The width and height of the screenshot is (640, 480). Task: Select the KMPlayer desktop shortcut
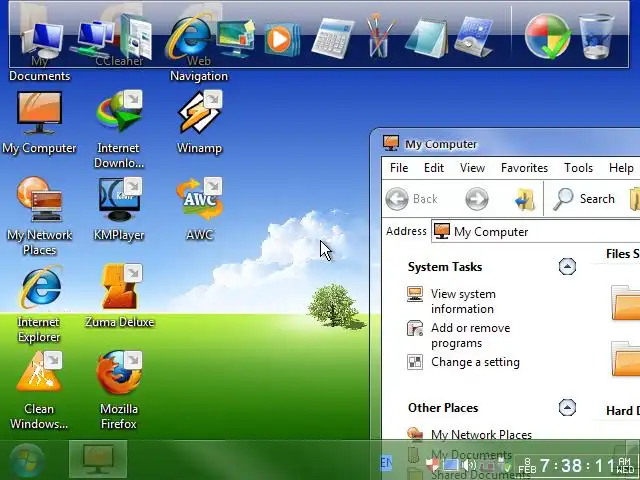pos(119,209)
